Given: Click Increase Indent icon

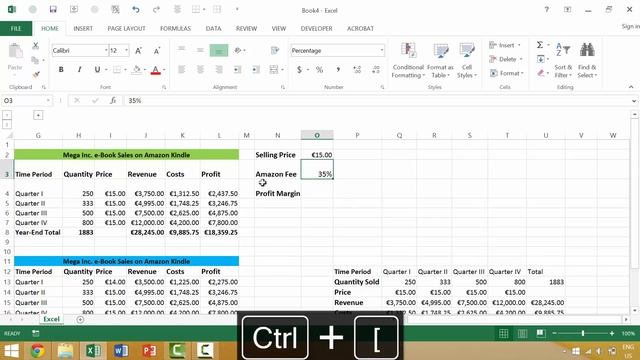Looking at the screenshot, I should click(256, 70).
